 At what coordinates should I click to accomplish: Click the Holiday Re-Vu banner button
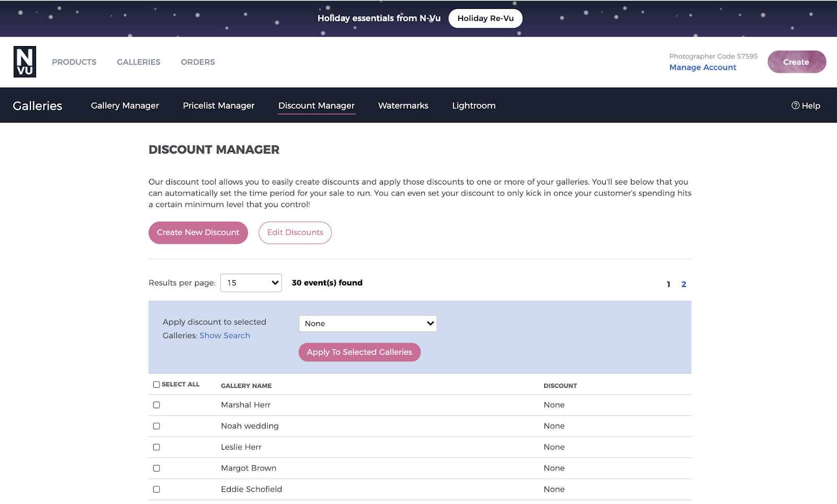coord(485,18)
